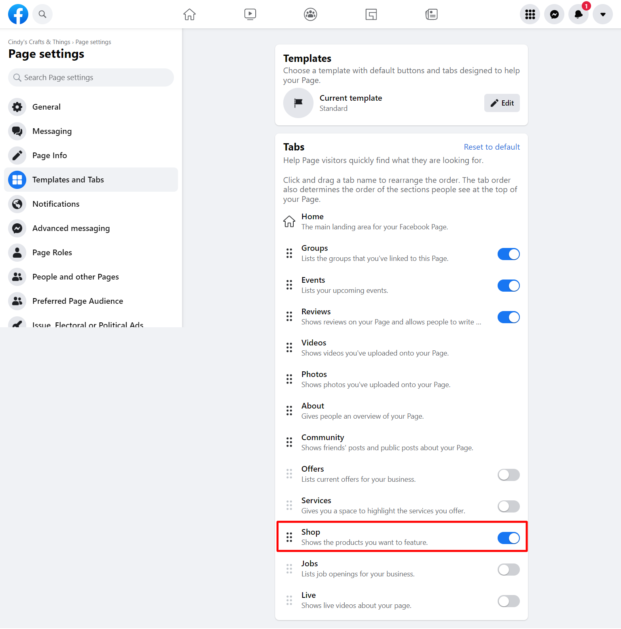Open the notifications bell icon
The width and height of the screenshot is (621, 629).
point(578,14)
